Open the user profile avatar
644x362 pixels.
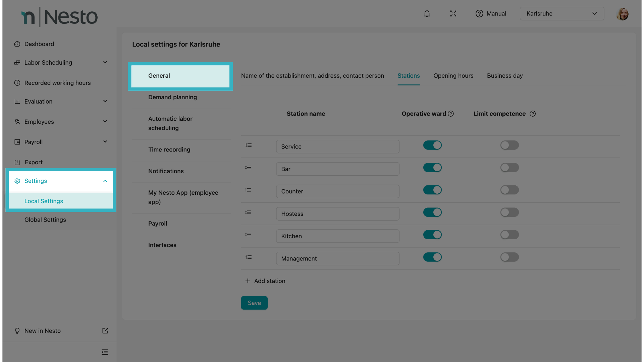[x=623, y=14]
